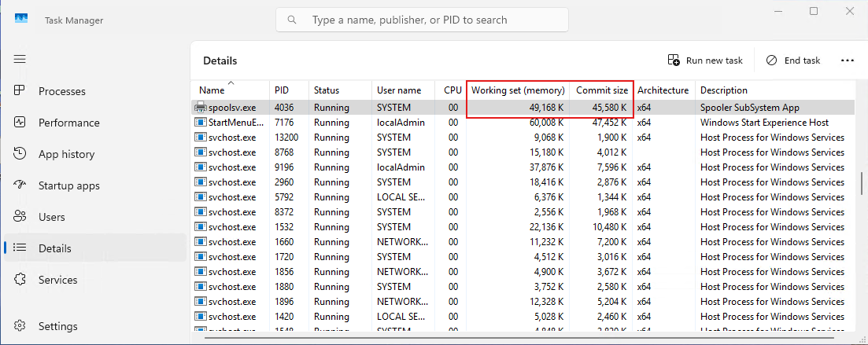Sort by CPU column header
This screenshot has width=868, height=345.
point(451,90)
